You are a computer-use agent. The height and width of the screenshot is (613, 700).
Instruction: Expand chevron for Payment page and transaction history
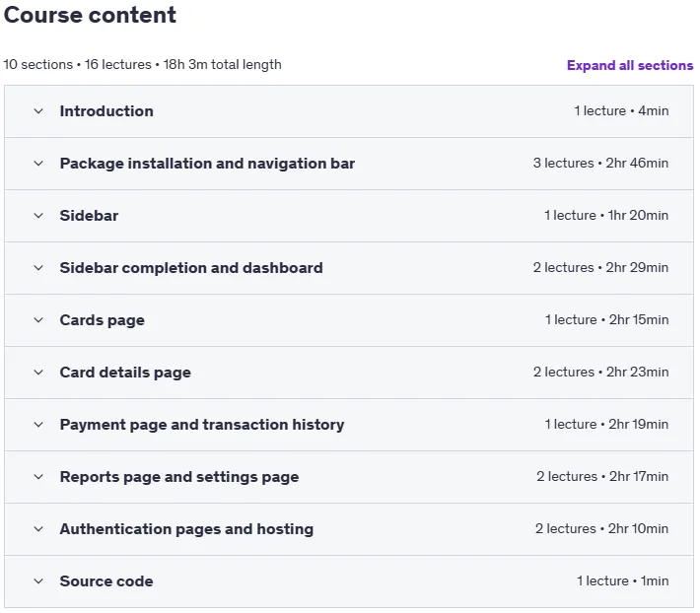point(38,425)
